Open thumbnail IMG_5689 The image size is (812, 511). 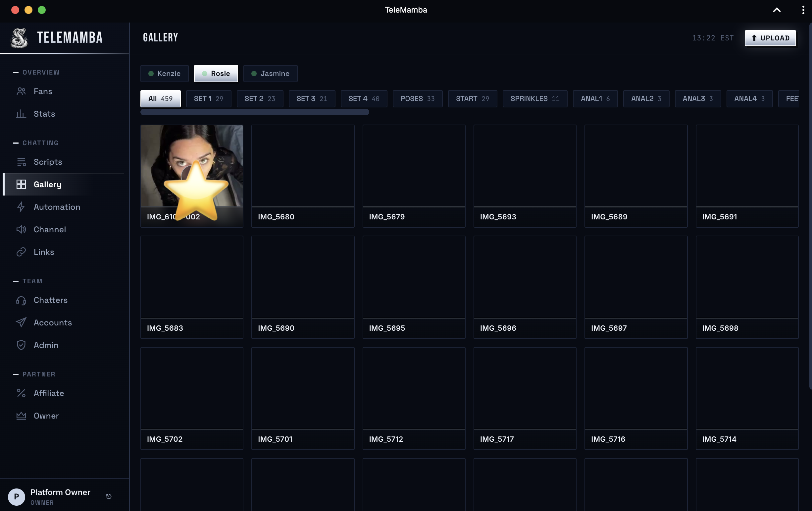click(x=636, y=176)
